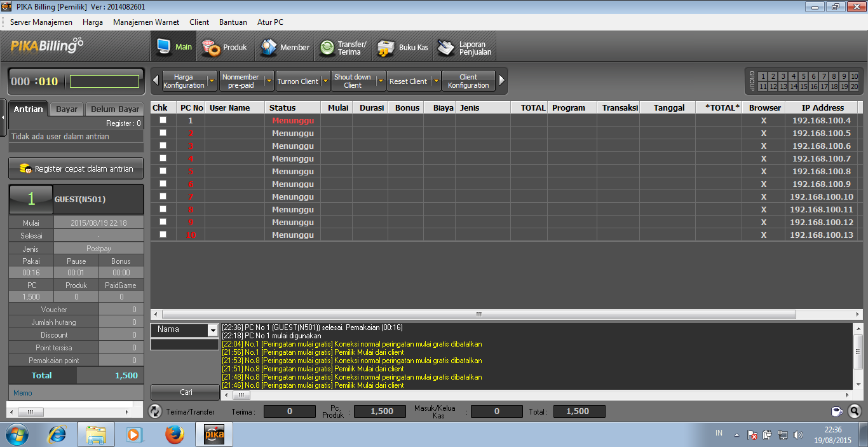
Task: Expand the Nonmember pre-paid dropdown arrow
Action: [269, 81]
